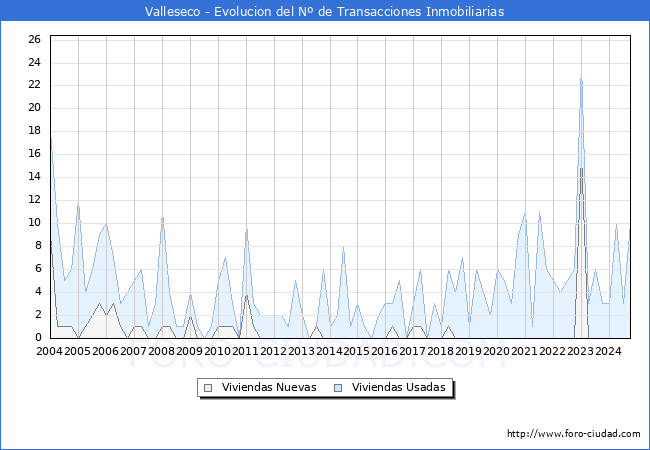Click the chart title about Valleseco
This screenshot has width=650, height=450.
(325, 11)
